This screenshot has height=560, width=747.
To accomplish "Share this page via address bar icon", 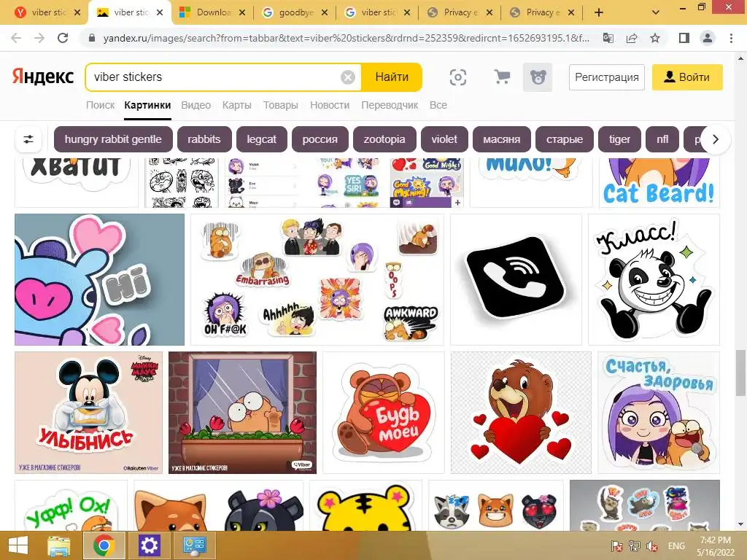I will [632, 38].
